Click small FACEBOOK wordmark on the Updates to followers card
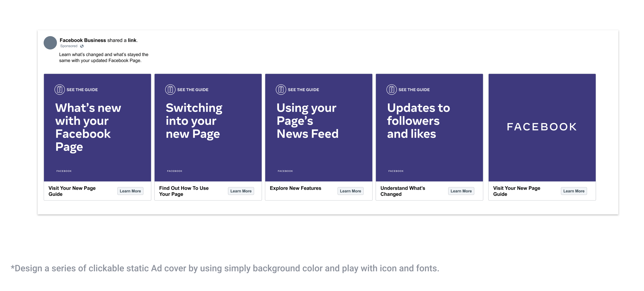Image resolution: width=644 pixels, height=291 pixels. 396,171
